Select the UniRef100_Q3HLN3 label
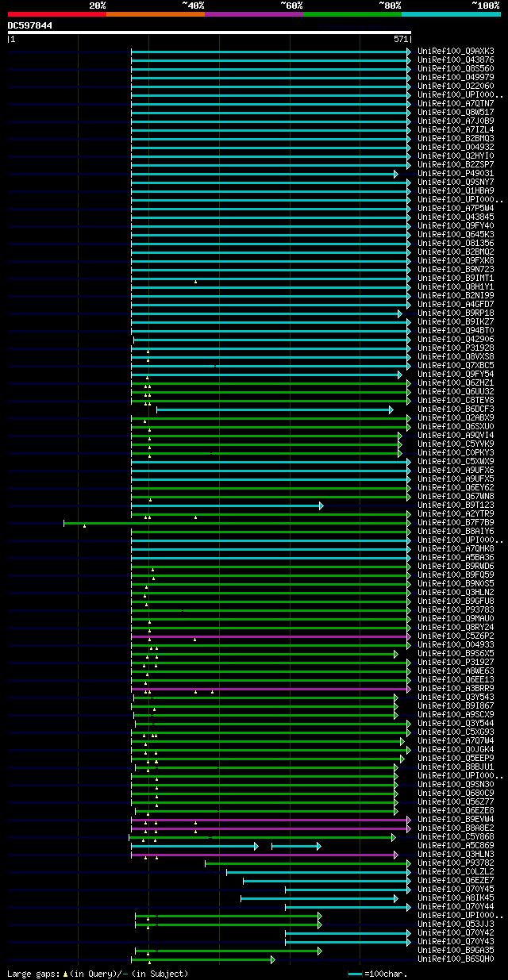This screenshot has height=980, width=508. point(456,854)
